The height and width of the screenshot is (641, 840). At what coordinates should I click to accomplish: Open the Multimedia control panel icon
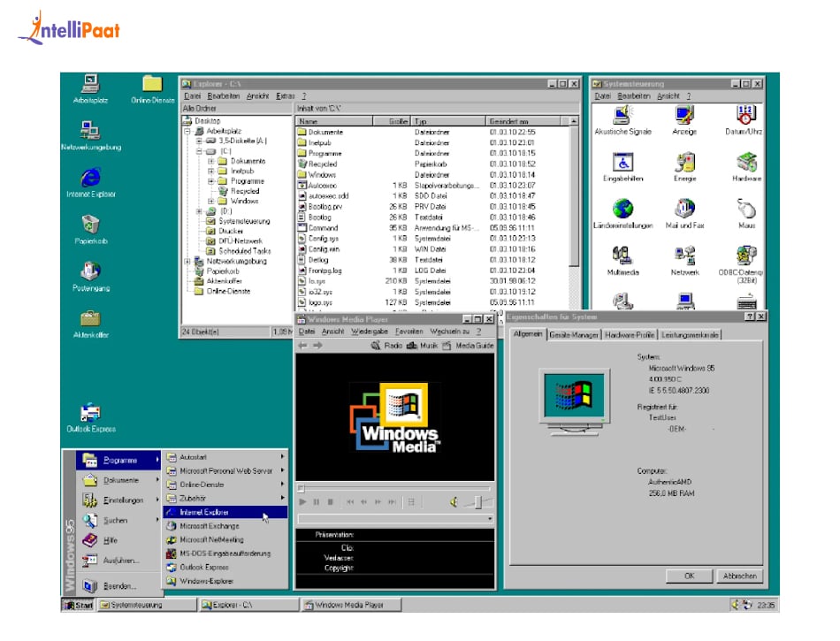pos(622,262)
